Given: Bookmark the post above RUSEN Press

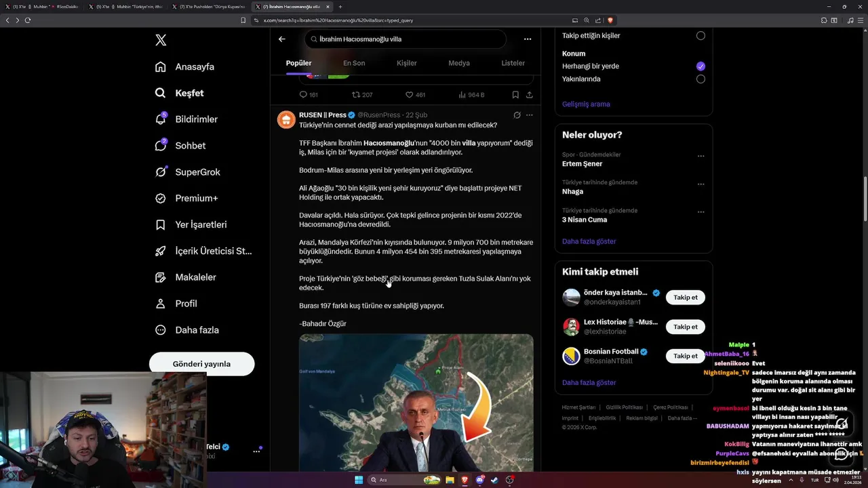Looking at the screenshot, I should [515, 95].
